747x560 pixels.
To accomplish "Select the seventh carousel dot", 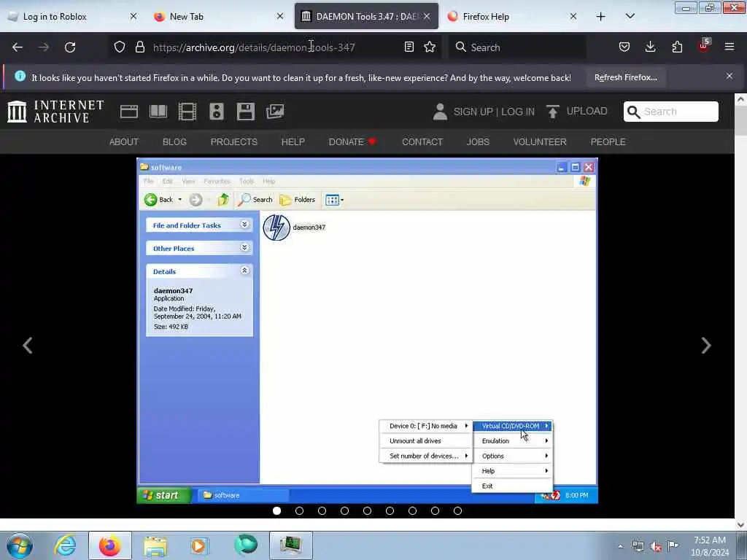I will [x=413, y=510].
